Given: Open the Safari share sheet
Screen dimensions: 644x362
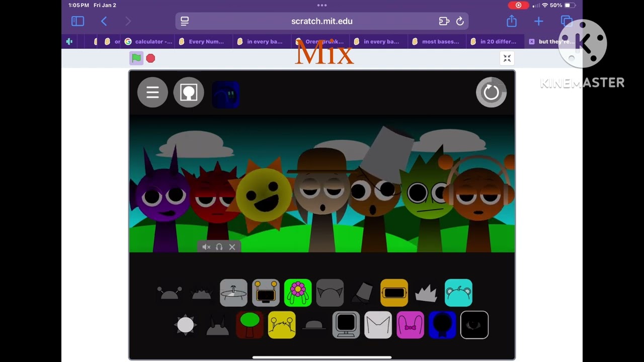Looking at the screenshot, I should coord(512,21).
